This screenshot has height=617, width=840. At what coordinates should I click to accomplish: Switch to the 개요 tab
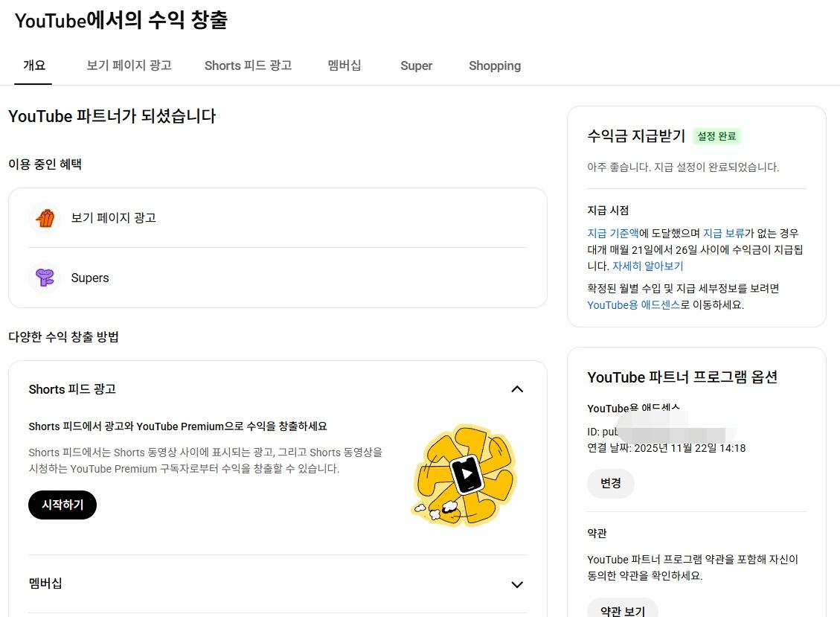pos(34,65)
